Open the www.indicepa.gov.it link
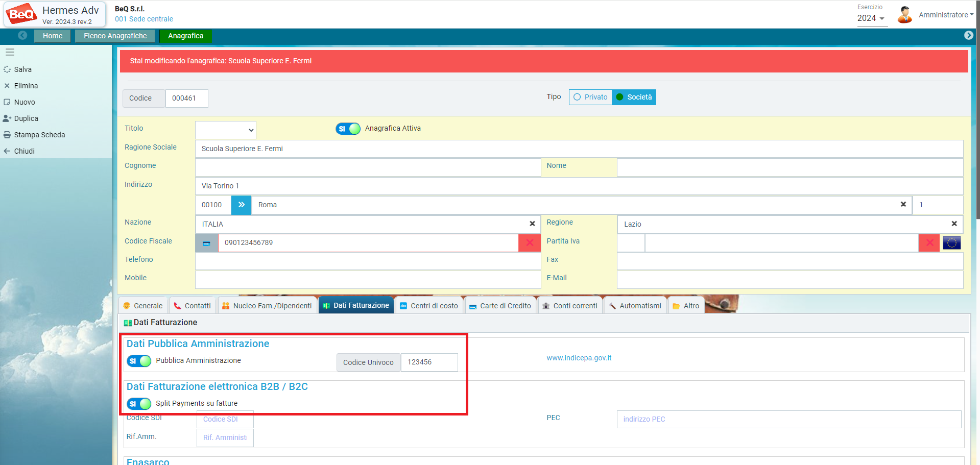Image resolution: width=980 pixels, height=465 pixels. (x=579, y=358)
